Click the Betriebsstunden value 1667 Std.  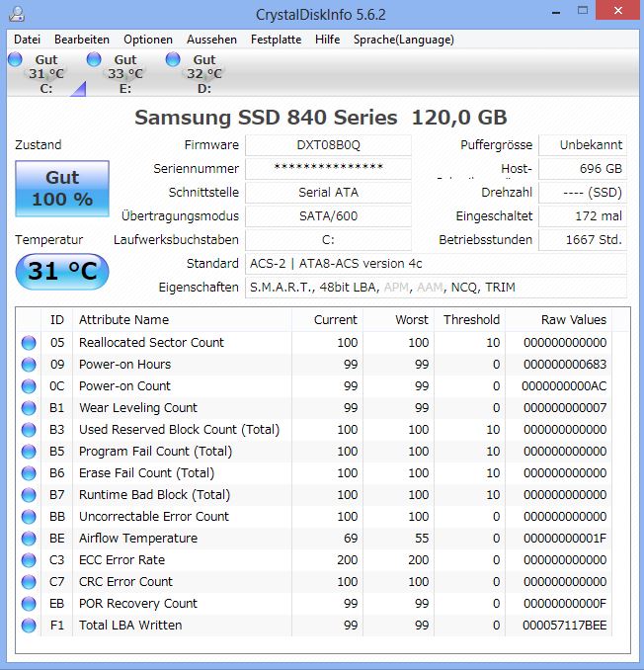coord(583,240)
